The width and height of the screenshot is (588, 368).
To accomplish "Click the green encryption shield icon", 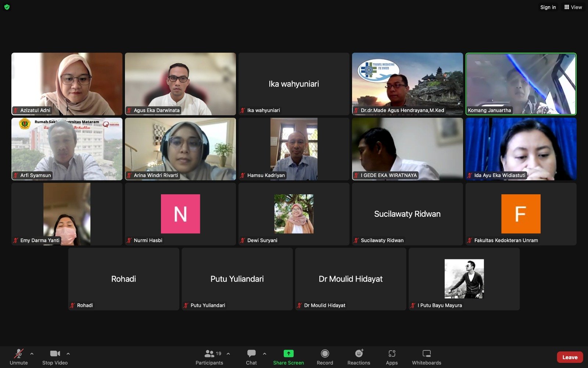I will coord(7,7).
